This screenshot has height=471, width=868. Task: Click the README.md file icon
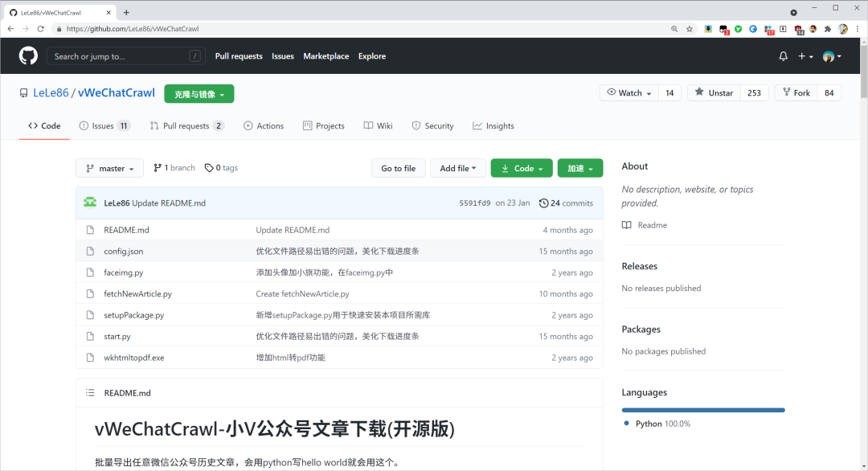[x=90, y=230]
